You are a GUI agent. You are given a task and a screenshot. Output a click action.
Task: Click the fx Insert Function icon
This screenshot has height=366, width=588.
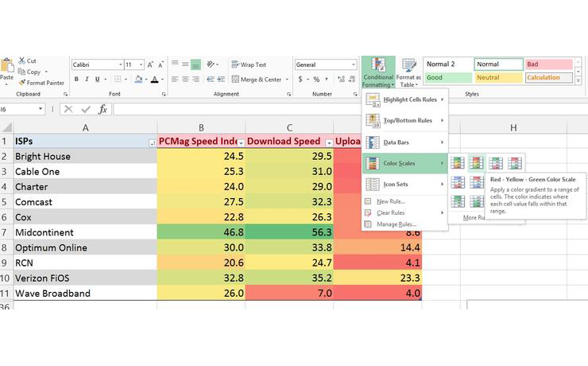click(x=103, y=109)
